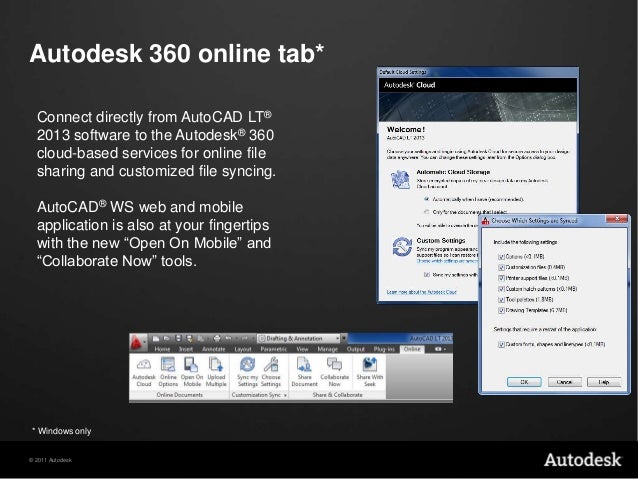Switch to the Parametric tab
This screenshot has width=638, height=479.
pyautogui.click(x=273, y=349)
